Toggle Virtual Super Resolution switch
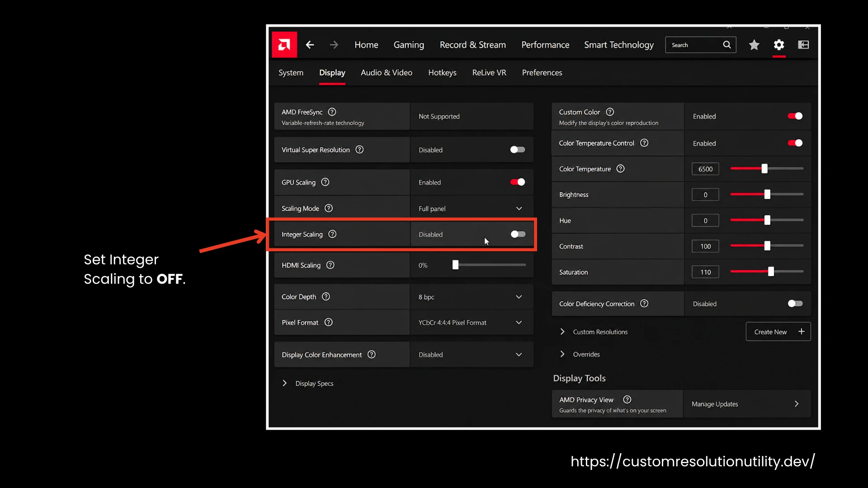 click(518, 150)
